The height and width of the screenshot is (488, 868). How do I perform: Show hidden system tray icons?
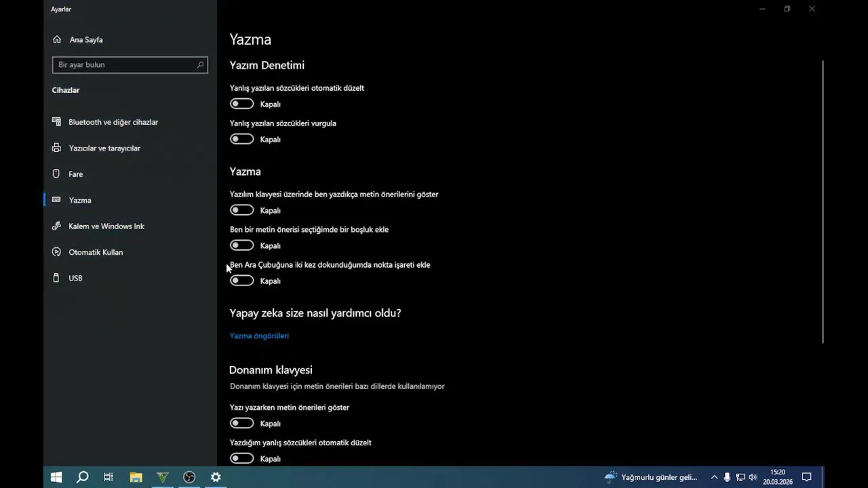(x=714, y=477)
